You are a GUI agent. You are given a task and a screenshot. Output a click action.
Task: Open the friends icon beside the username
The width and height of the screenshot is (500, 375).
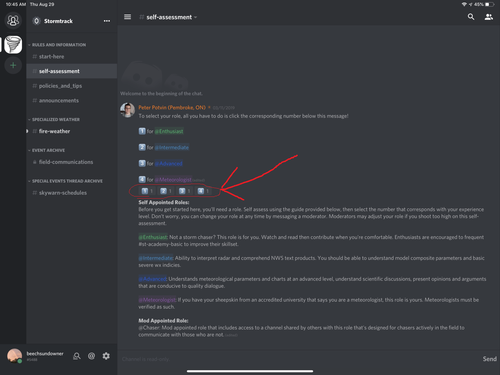coord(77,356)
